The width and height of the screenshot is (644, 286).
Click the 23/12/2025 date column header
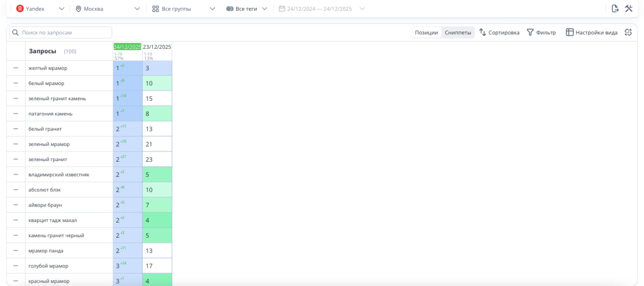[157, 47]
